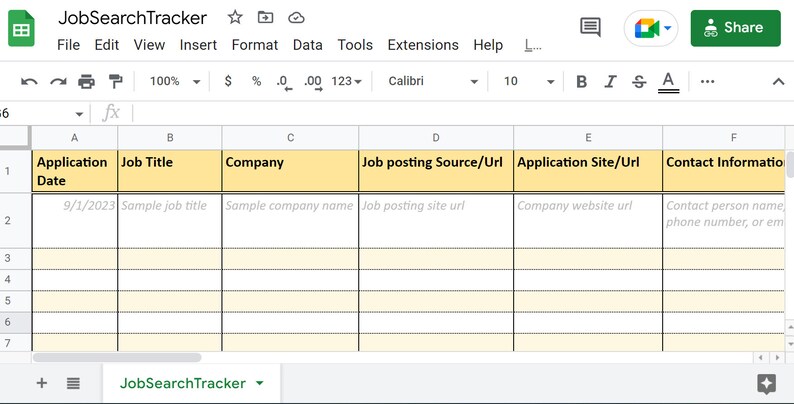Image resolution: width=794 pixels, height=404 pixels.
Task: Undo the last action
Action: click(29, 82)
